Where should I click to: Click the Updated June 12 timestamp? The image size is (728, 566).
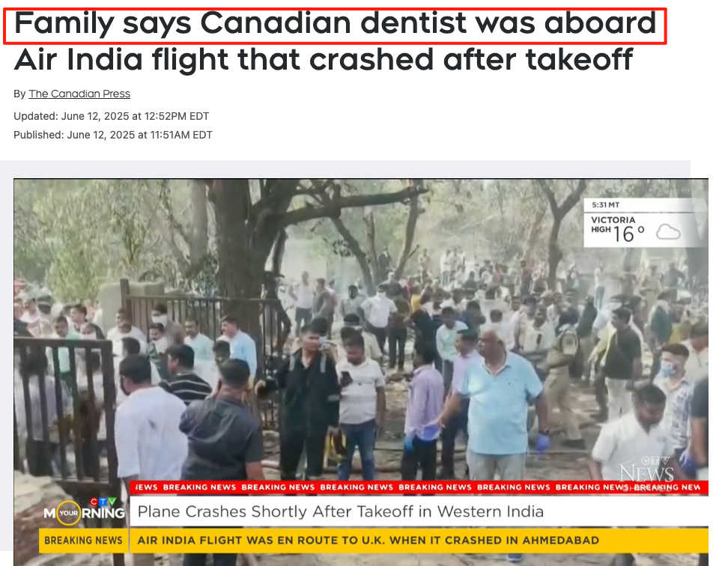click(112, 116)
